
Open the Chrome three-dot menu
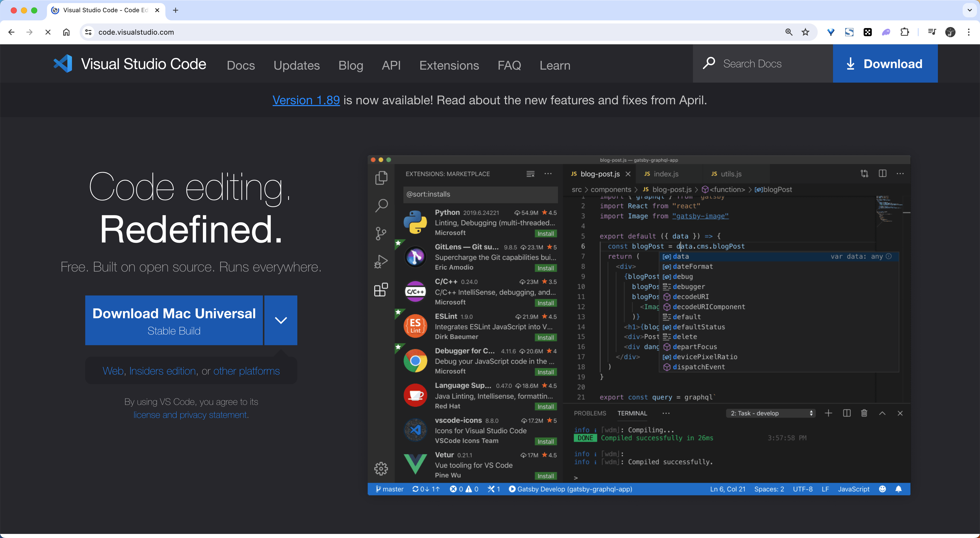click(x=969, y=32)
